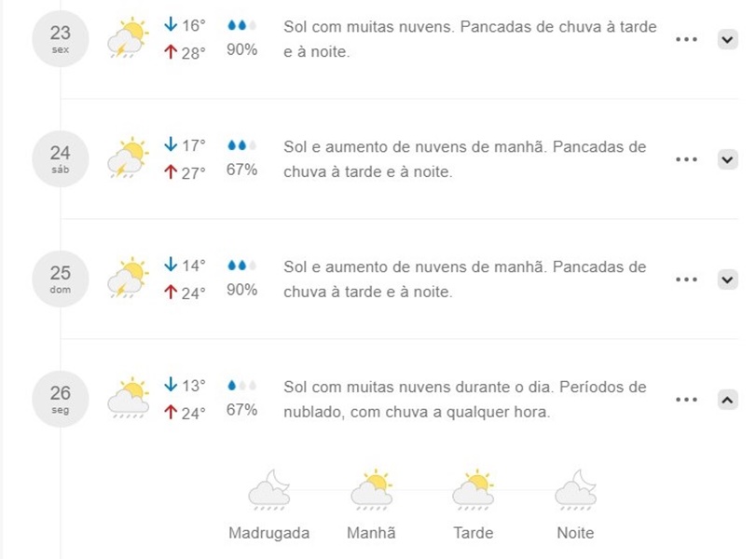The image size is (756, 559).
Task: Click the 25 dom date circle
Action: tap(61, 279)
